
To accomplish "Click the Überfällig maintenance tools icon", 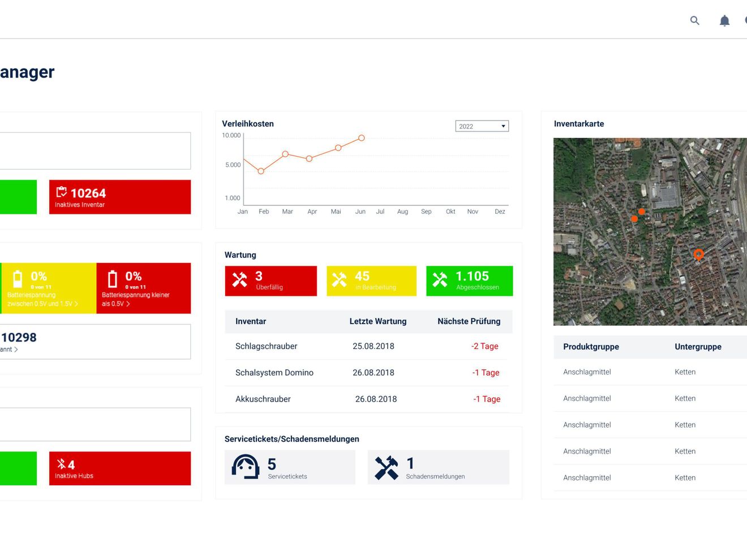I will point(240,280).
